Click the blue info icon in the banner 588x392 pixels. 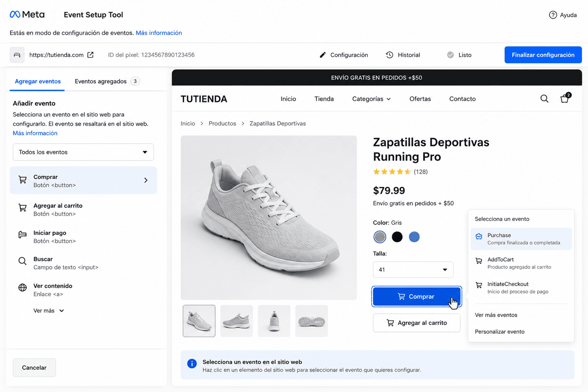click(x=192, y=364)
